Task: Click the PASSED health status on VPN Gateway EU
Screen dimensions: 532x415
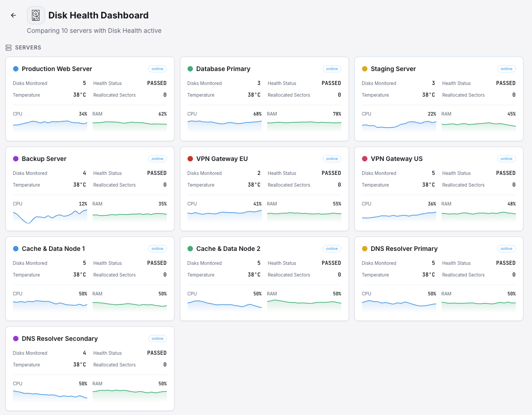Action: (x=331, y=173)
